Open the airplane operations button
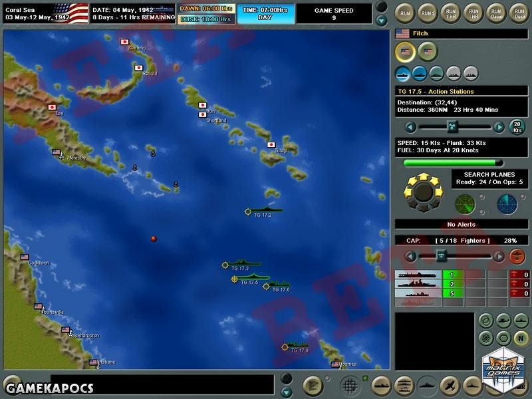Viewport: 532px width, 399px height. [450, 386]
